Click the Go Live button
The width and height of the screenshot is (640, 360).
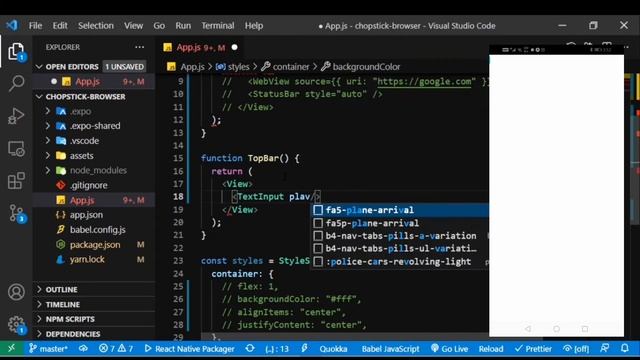tap(449, 349)
